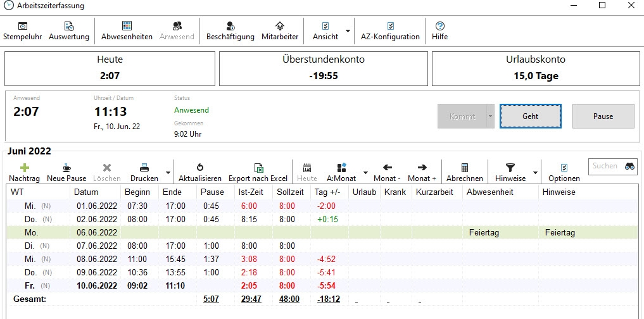Viewport: 644px width, 319px height.
Task: Open the Mitarbeiter employee list
Action: (280, 30)
